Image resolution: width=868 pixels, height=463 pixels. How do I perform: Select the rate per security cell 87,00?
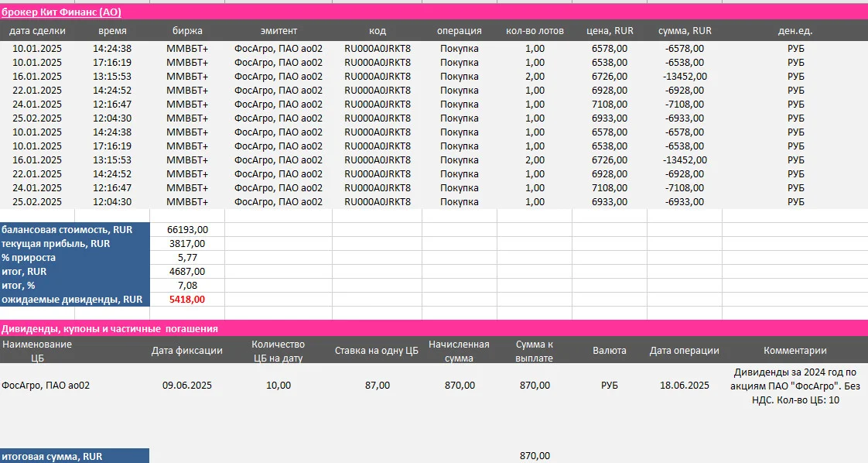click(x=377, y=385)
